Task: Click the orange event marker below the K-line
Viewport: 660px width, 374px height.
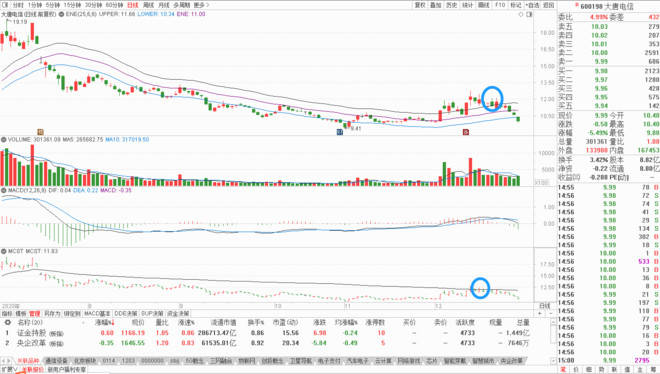Action: pyautogui.click(x=40, y=132)
